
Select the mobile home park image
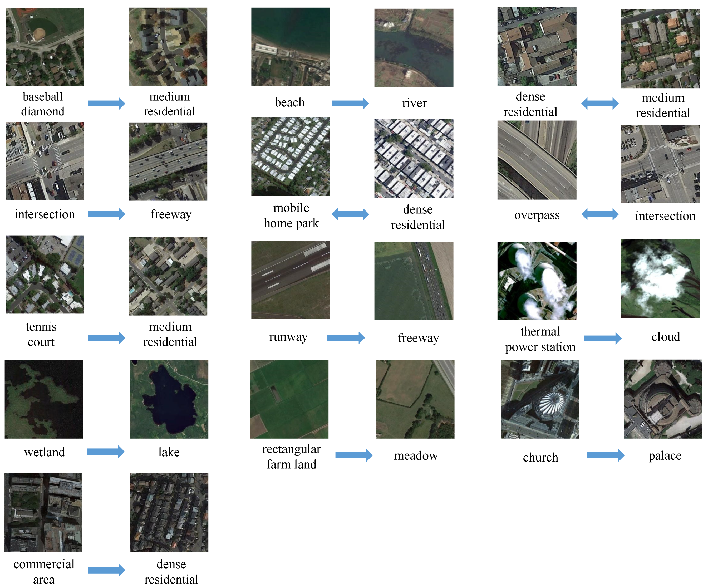(290, 156)
